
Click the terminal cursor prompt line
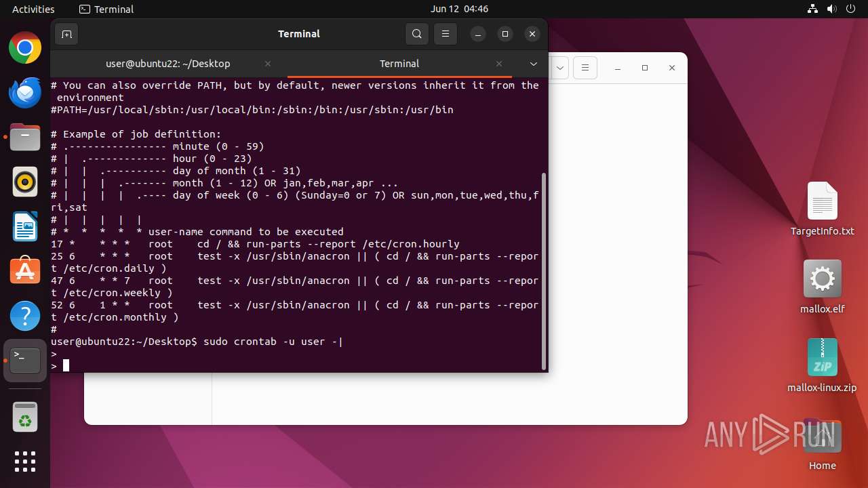point(60,366)
